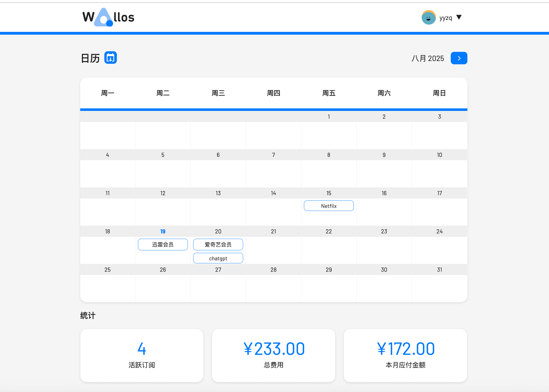The width and height of the screenshot is (549, 392).
Task: Click the ¥233.00 总费用 card
Action: click(273, 355)
